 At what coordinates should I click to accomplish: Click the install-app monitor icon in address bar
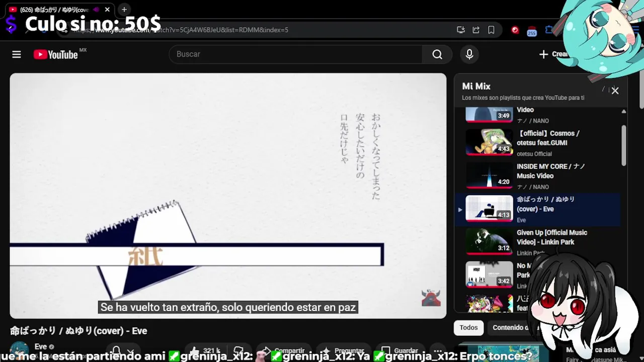pyautogui.click(x=461, y=30)
